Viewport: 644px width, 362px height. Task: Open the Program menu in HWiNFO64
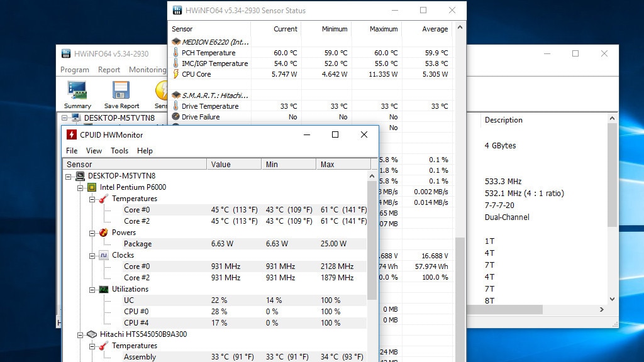(75, 69)
